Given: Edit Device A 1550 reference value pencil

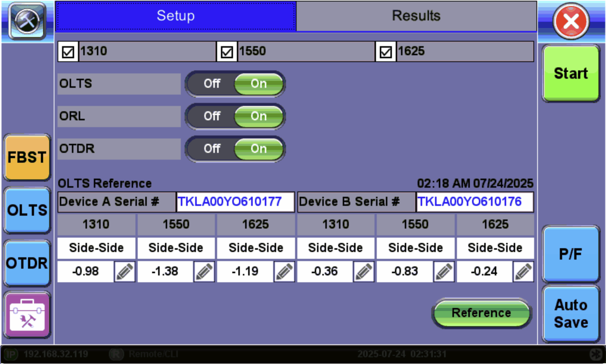Looking at the screenshot, I should click(x=204, y=272).
